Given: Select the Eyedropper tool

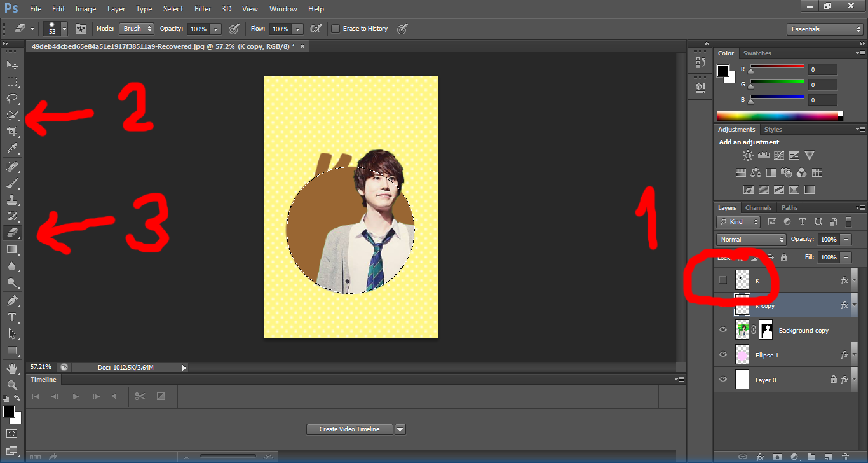Looking at the screenshot, I should pyautogui.click(x=12, y=149).
